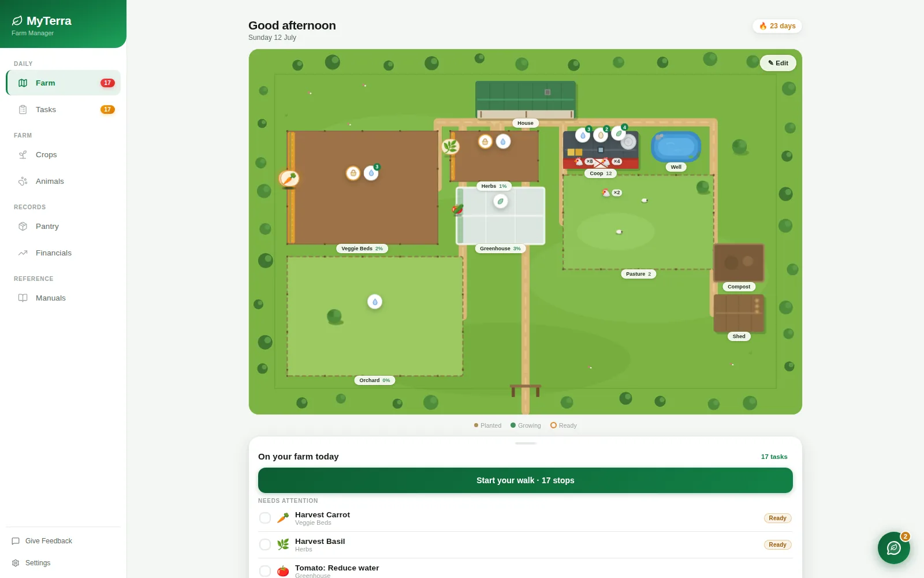The width and height of the screenshot is (924, 578).
Task: Open the Tasks page in sidebar
Action: click(x=64, y=109)
